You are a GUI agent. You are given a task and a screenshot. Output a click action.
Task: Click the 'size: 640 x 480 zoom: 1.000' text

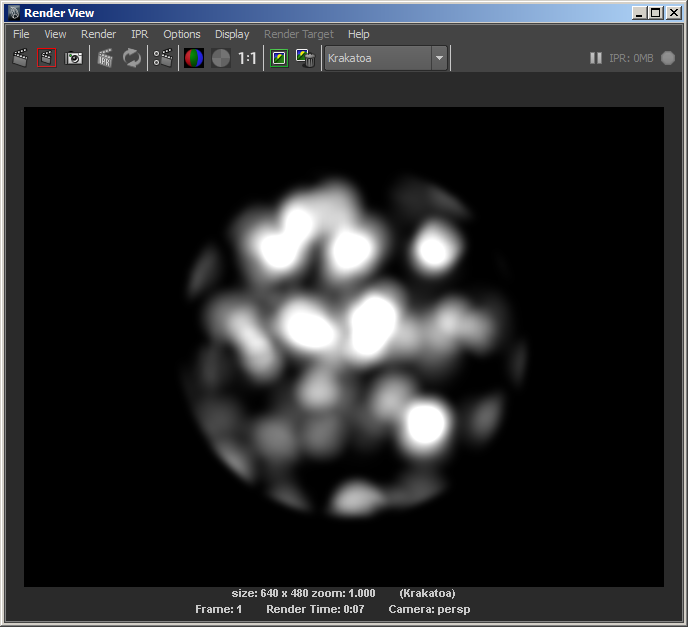click(x=303, y=593)
